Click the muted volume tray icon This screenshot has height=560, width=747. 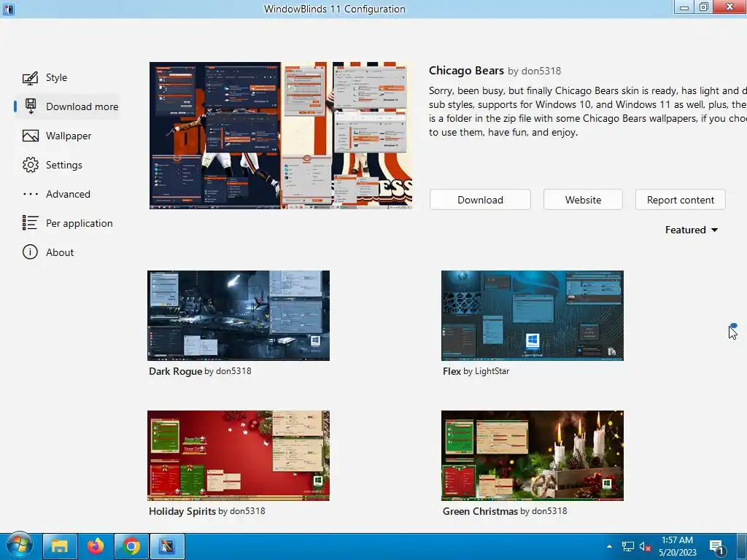[x=645, y=547]
